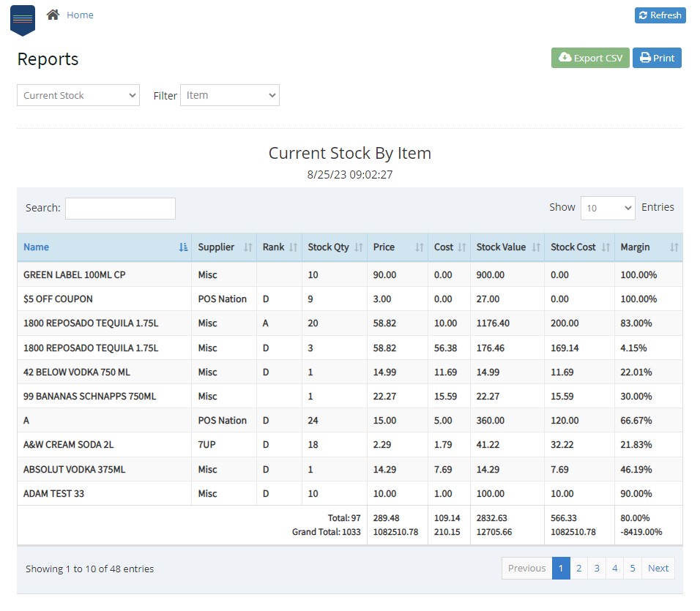This screenshot has height=611, width=700.
Task: Click the Home house icon
Action: 54,14
